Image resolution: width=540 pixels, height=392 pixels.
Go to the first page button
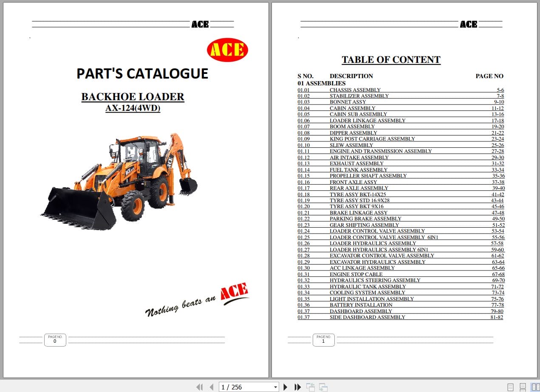coord(199,387)
